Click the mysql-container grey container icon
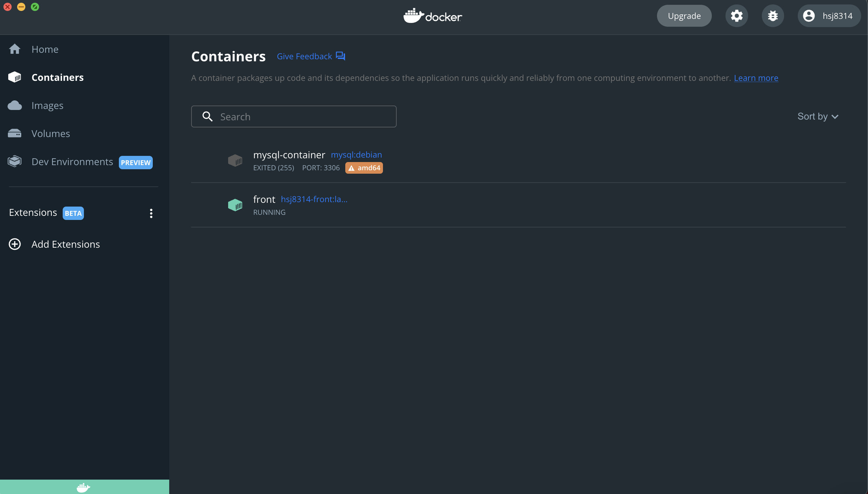This screenshot has height=494, width=868. (235, 160)
